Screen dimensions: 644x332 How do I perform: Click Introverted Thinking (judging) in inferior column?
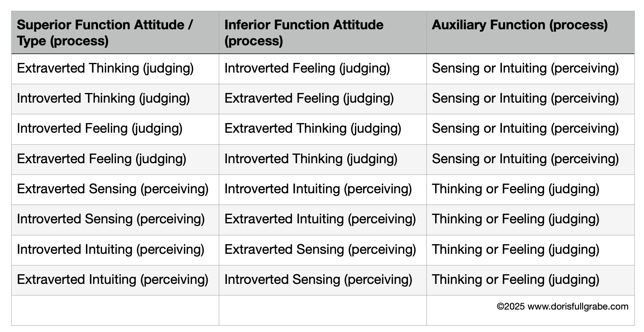tap(322, 159)
